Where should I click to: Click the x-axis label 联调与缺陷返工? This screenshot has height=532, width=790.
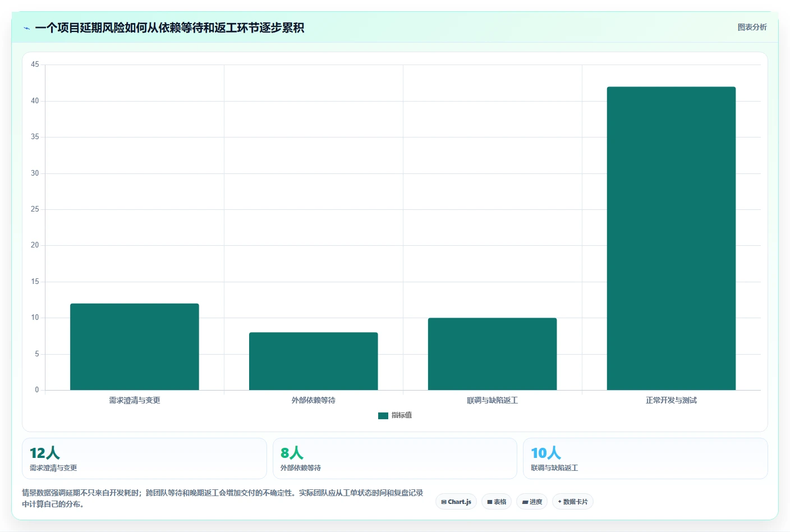[493, 400]
